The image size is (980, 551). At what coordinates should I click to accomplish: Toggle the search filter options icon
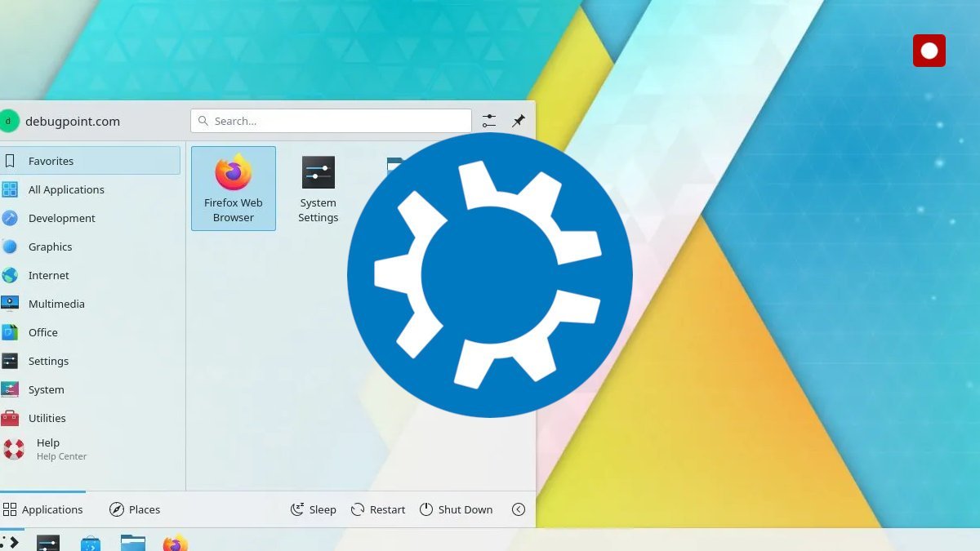pos(488,120)
